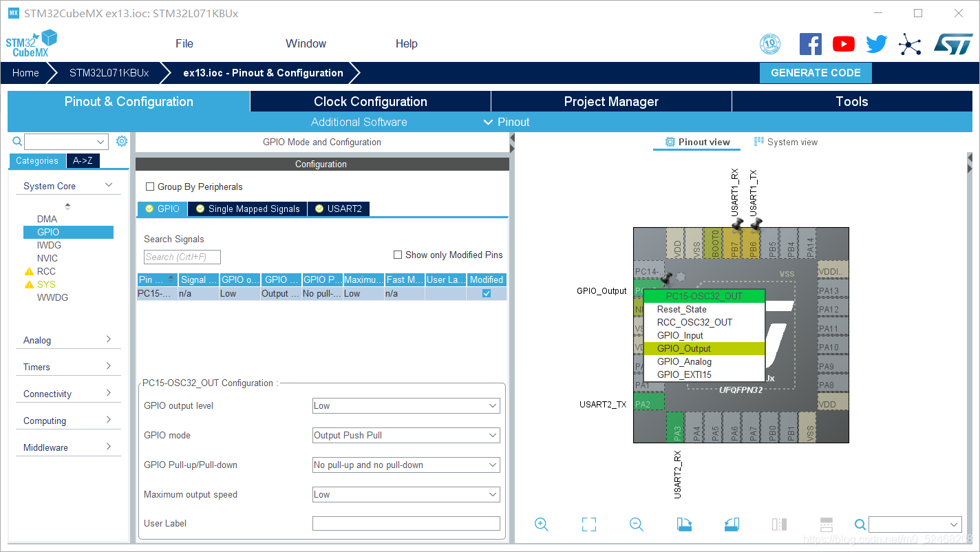This screenshot has width=980, height=552.
Task: Open GPIO output level dropdown
Action: coord(406,405)
